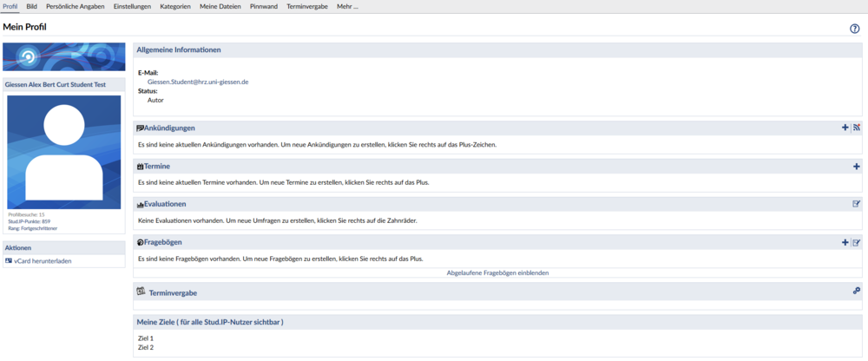Download vCard via vCard herunterladen link
This screenshot has height=361, width=868.
[43, 260]
